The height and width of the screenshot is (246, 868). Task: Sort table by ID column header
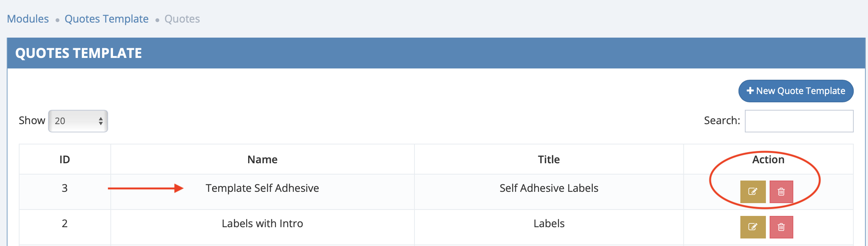tap(65, 159)
